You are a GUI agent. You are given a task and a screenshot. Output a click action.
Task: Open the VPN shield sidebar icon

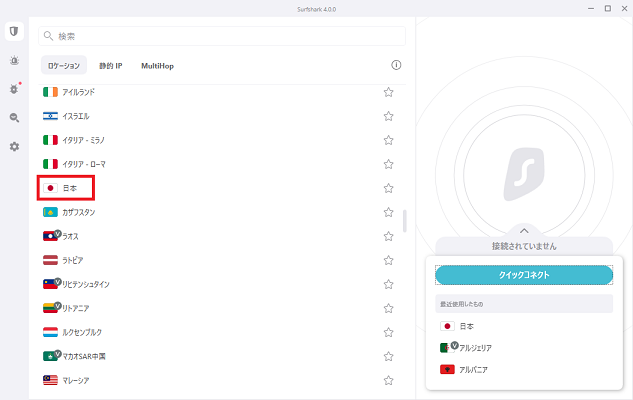coord(14,31)
